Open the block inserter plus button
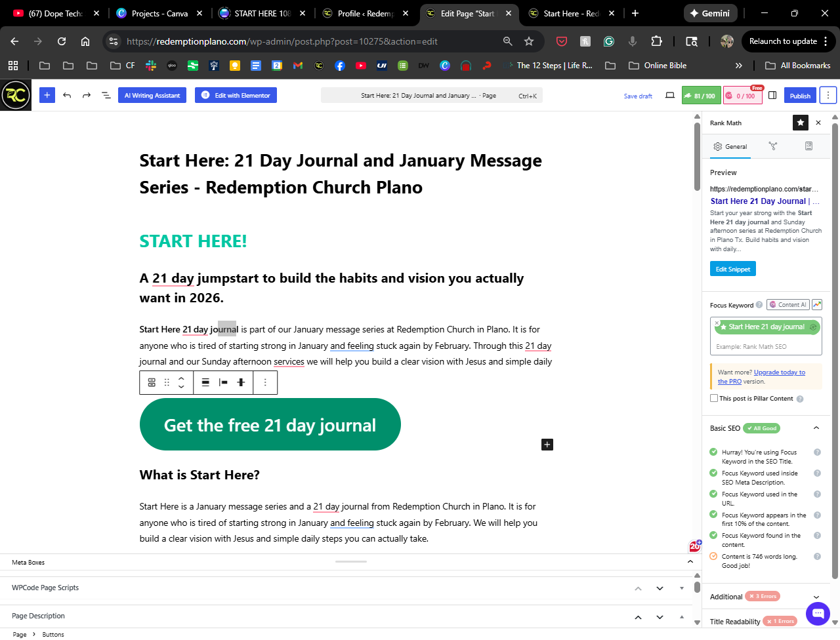 click(47, 95)
